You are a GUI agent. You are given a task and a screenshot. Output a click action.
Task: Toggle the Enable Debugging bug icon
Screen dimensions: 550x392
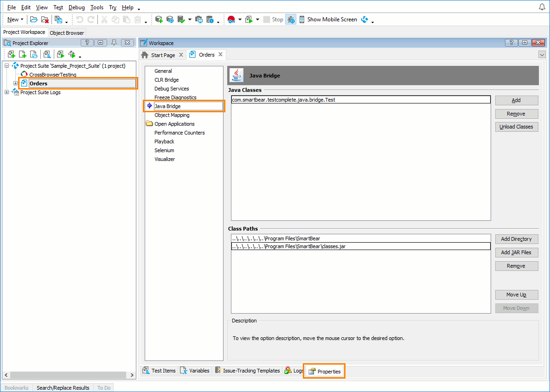point(291,19)
